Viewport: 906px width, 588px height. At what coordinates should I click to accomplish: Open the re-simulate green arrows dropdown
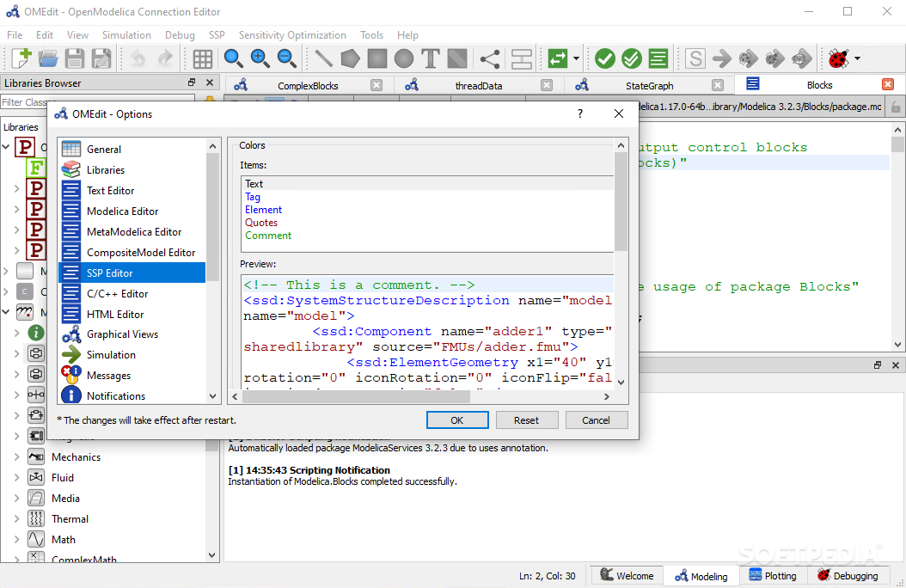[576, 58]
